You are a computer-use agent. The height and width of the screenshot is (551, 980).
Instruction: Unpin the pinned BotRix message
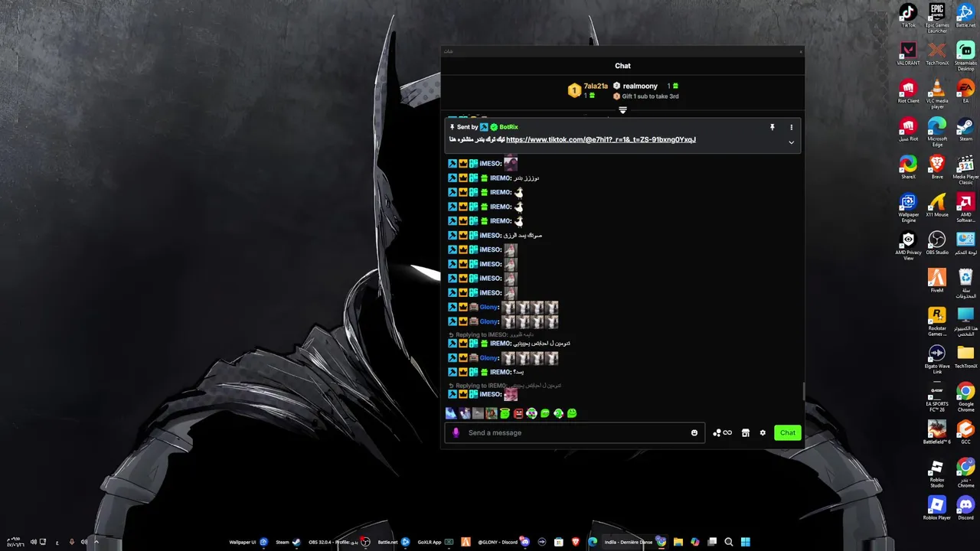[x=772, y=127]
